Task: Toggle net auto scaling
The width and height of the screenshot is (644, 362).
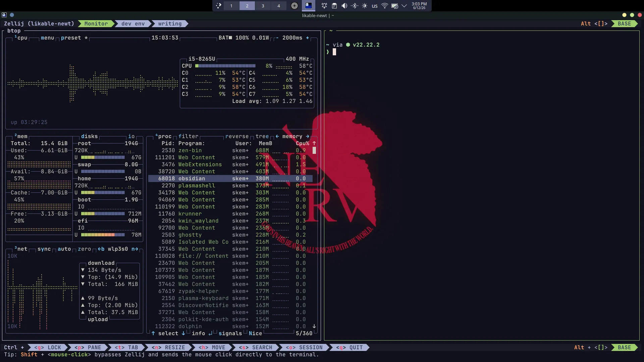Action: coord(64,249)
